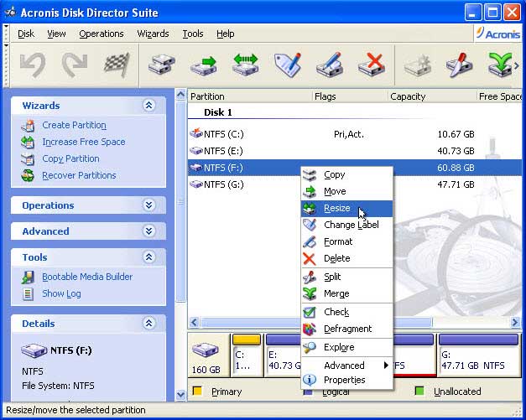Show more toolbar buttons chevron
526x420 pixels.
(517, 65)
